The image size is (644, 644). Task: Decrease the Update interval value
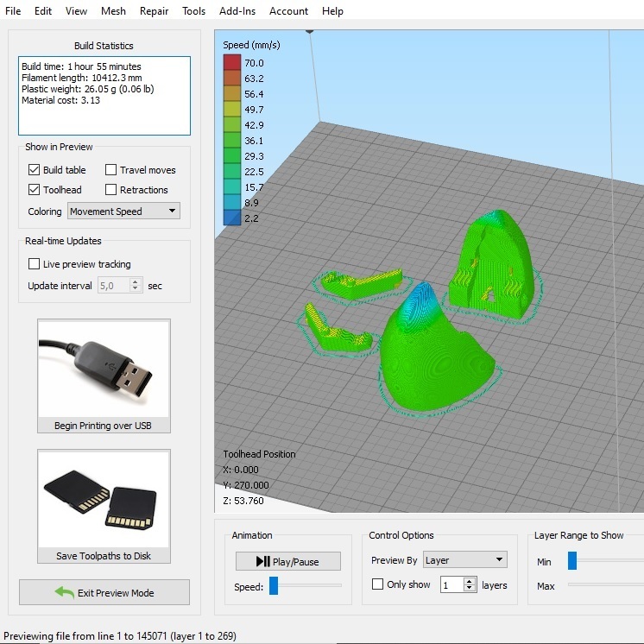coord(136,288)
